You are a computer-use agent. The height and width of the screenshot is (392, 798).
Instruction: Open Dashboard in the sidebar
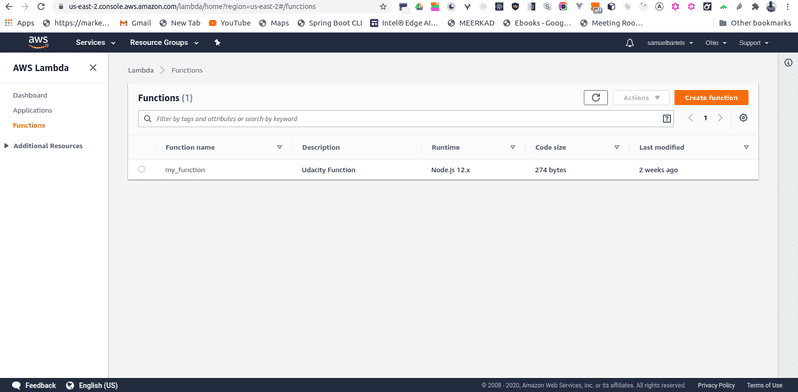tap(30, 95)
